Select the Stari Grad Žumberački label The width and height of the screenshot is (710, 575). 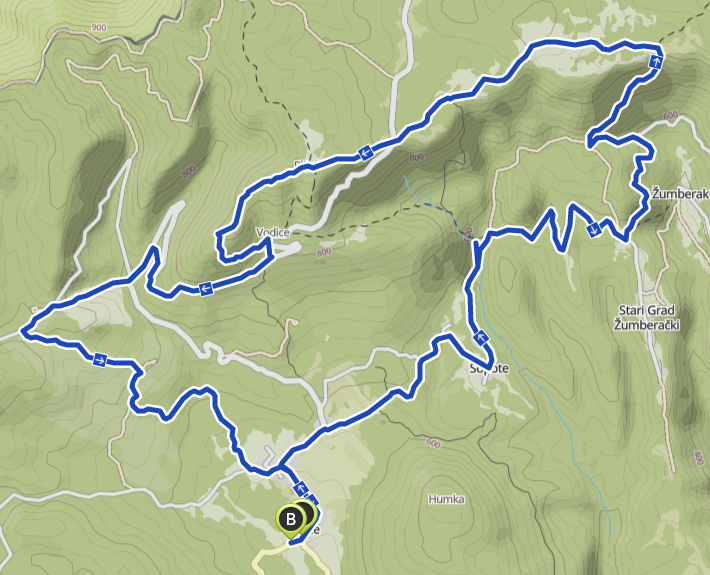[647, 317]
